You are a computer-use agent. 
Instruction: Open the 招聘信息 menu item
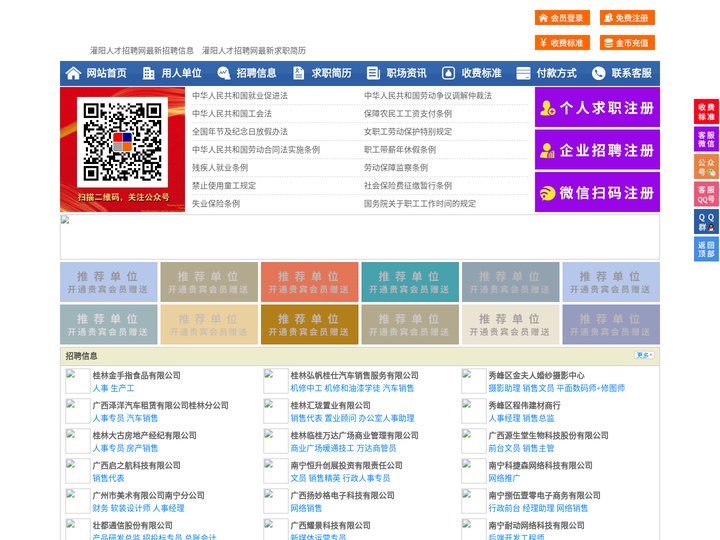pos(256,73)
